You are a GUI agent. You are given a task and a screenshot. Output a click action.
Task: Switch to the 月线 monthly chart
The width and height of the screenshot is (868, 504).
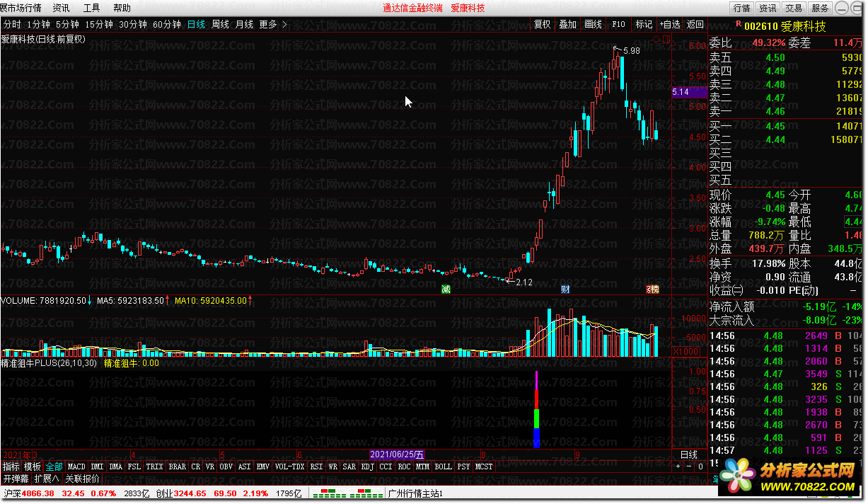tap(244, 24)
